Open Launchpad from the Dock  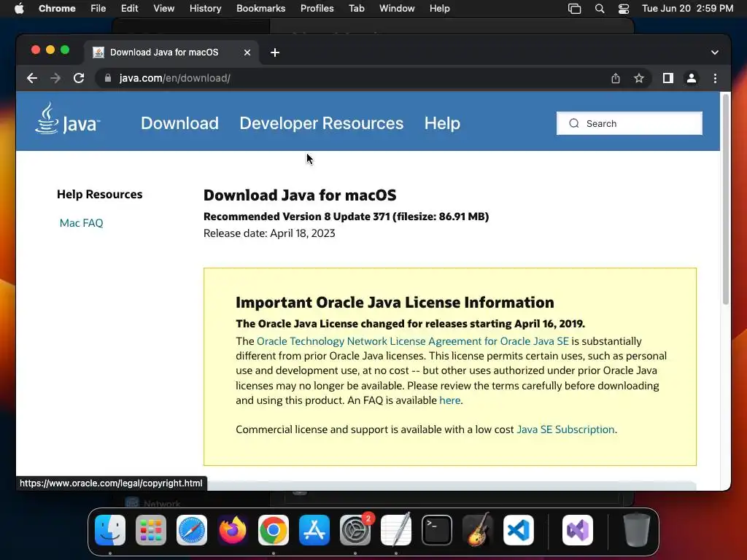151,530
